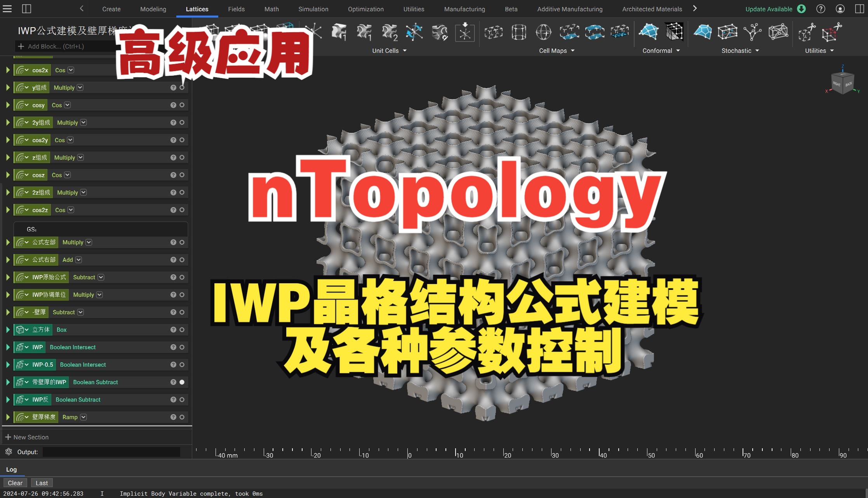Open the Cell Maps dropdown

[x=557, y=51]
